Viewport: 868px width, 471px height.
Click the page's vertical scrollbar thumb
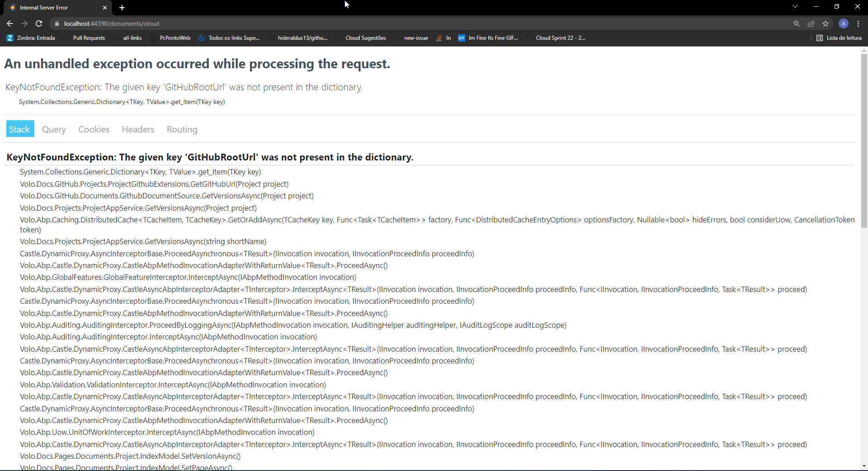(864, 140)
